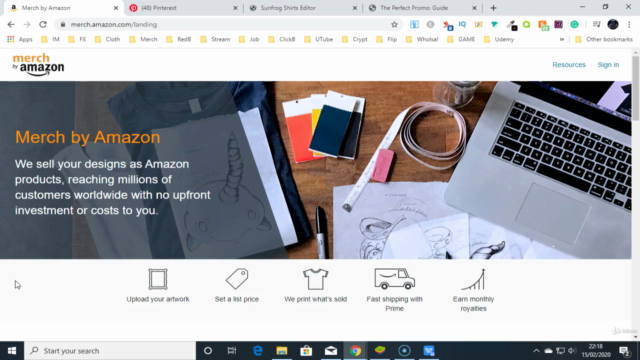Screen dimensions: 640x360
Task: Open the Udemy bookmarks folder
Action: pyautogui.click(x=499, y=39)
